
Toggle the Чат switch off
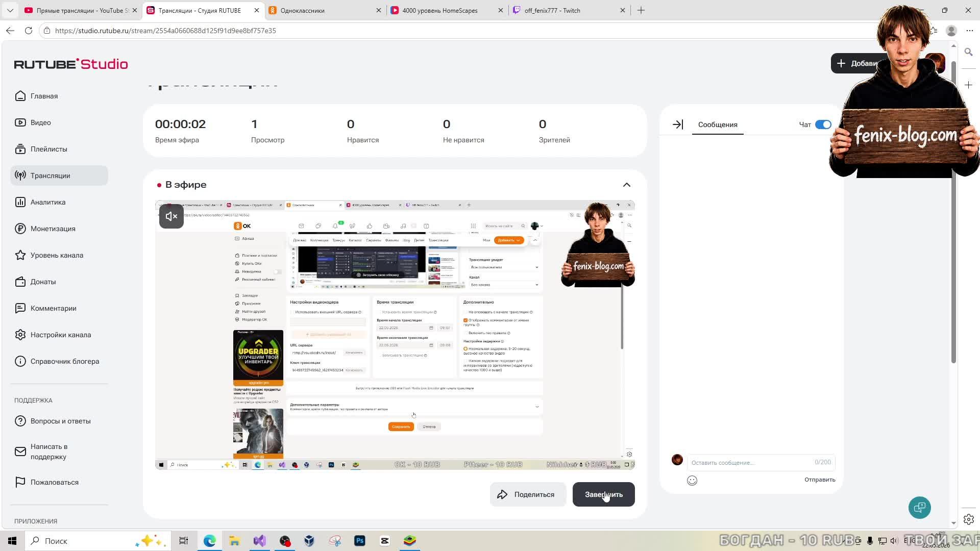[823, 124]
